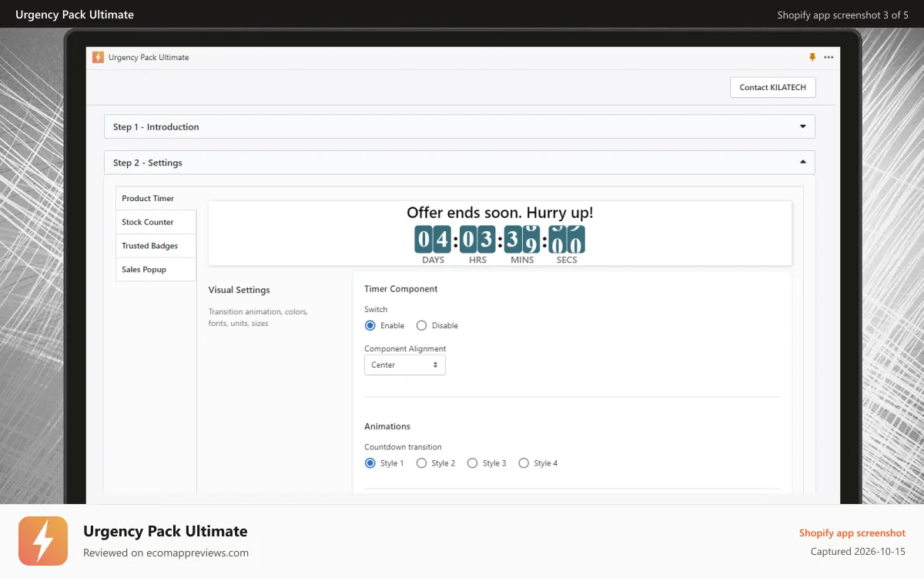Open Component Alignment dropdown showing Center
The image size is (924, 578).
point(405,365)
